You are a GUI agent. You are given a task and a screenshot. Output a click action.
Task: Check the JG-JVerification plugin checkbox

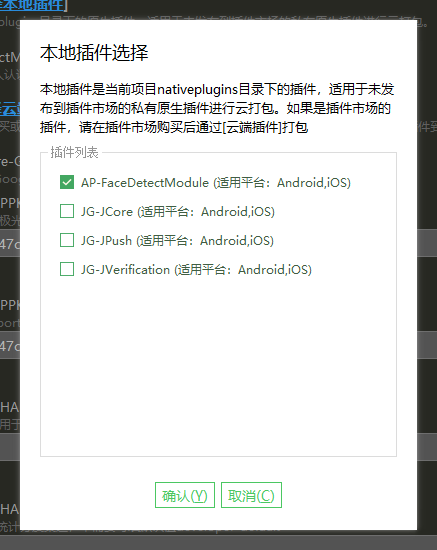point(67,270)
